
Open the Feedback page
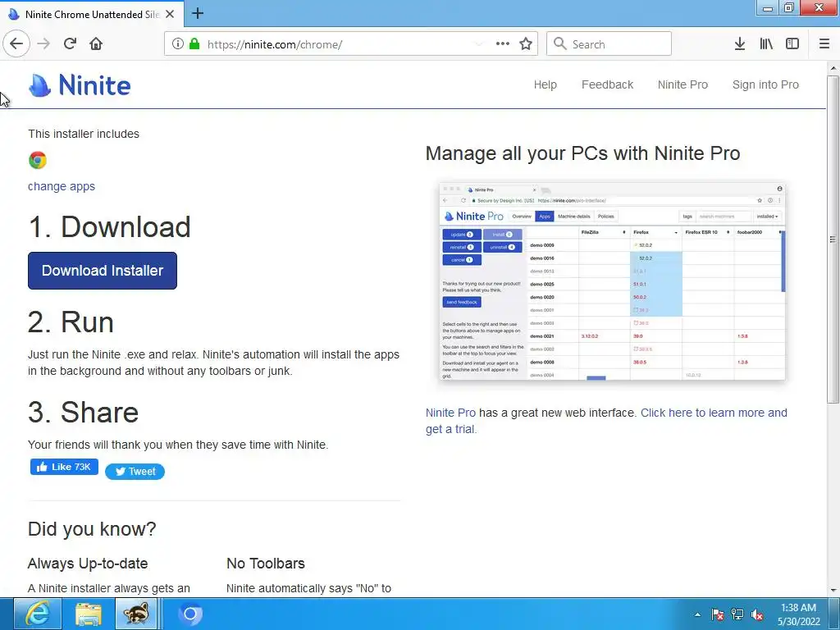[607, 84]
